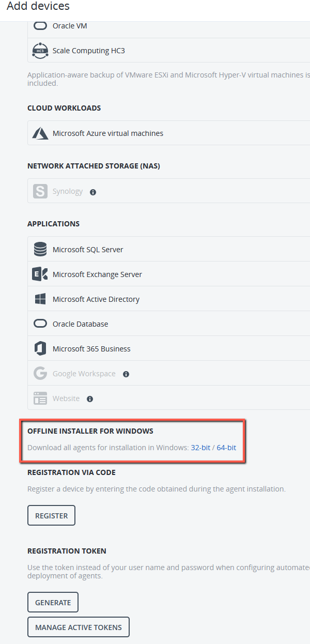
Task: Click the GENERATE token button
Action: point(53,602)
